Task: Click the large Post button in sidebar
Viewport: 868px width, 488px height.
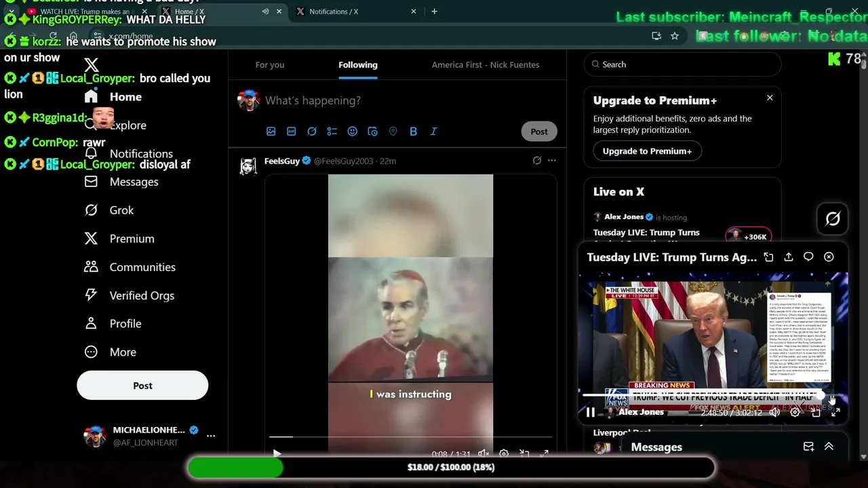Action: click(142, 385)
